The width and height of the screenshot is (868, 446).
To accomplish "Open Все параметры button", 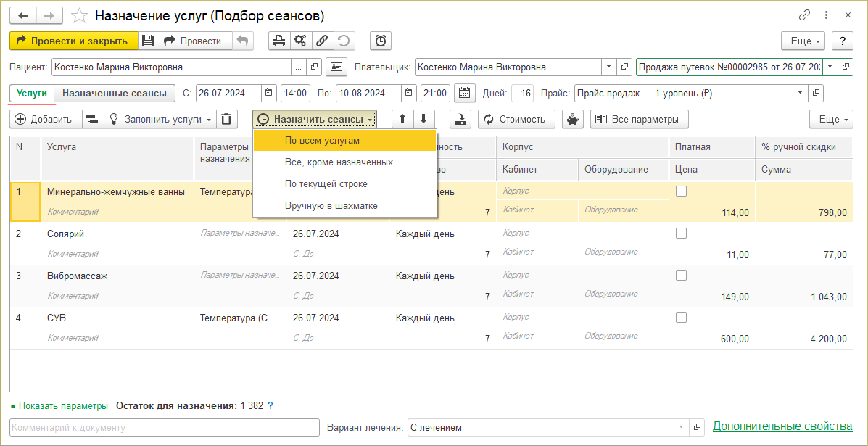I will [x=639, y=119].
